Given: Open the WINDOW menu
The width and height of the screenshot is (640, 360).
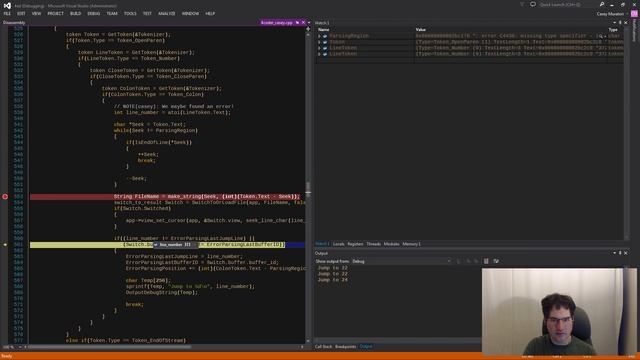Looking at the screenshot, I should 190,13.
